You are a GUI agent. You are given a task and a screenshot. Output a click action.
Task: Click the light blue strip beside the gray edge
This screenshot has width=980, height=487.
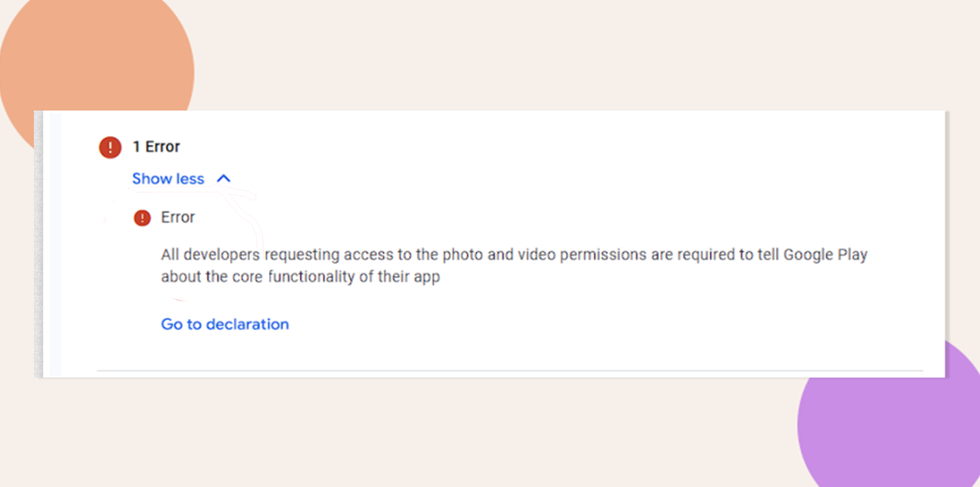pyautogui.click(x=52, y=244)
